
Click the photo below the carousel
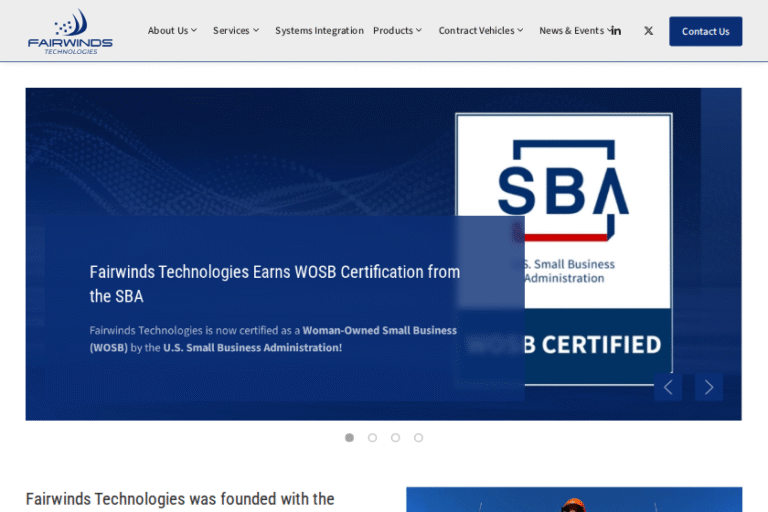pyautogui.click(x=573, y=499)
